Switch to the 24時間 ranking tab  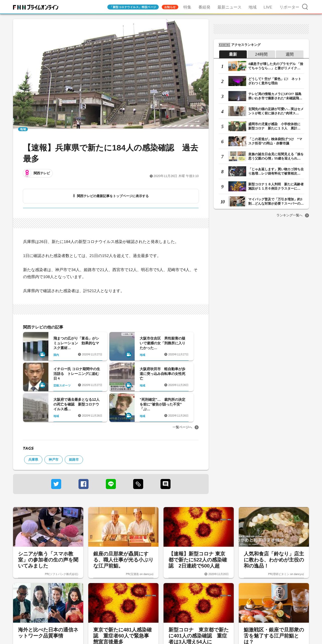point(261,54)
